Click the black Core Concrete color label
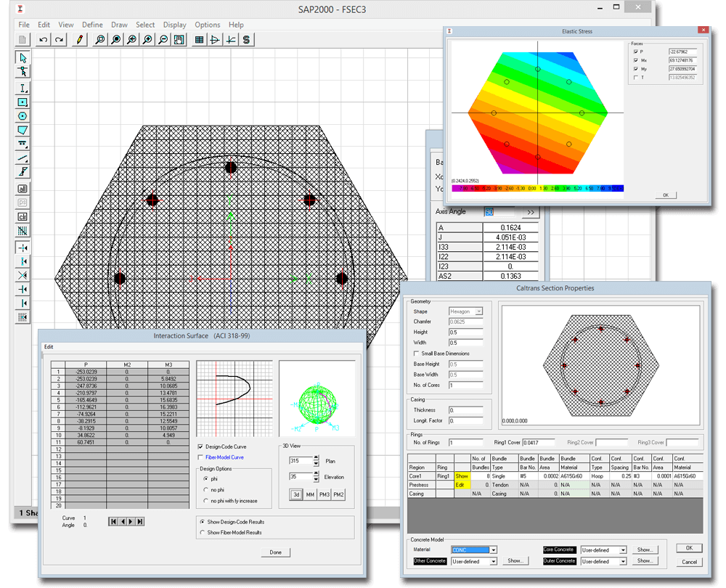The width and height of the screenshot is (726, 588). 559,550
